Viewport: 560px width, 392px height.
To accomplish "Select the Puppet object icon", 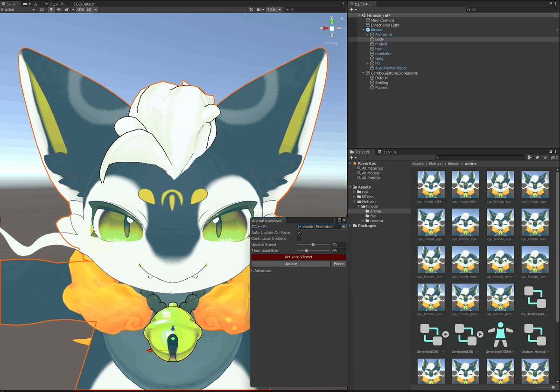I will coord(372,88).
